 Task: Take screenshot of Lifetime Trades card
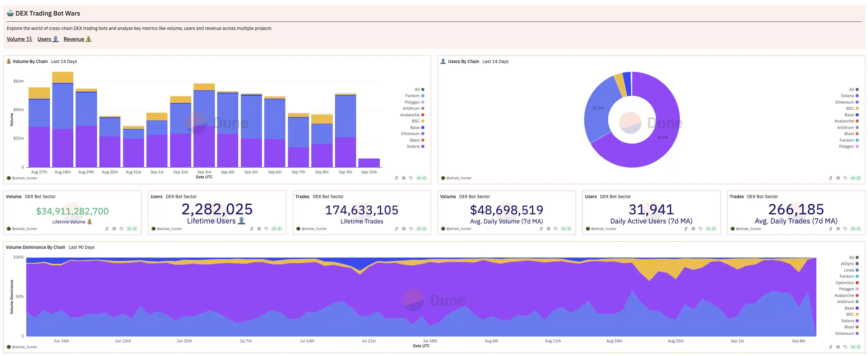point(404,229)
